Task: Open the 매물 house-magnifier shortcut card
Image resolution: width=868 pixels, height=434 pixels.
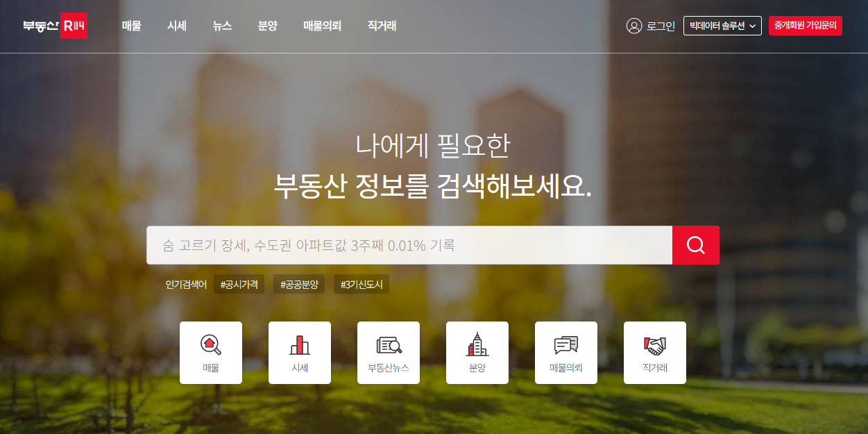Action: 211,353
